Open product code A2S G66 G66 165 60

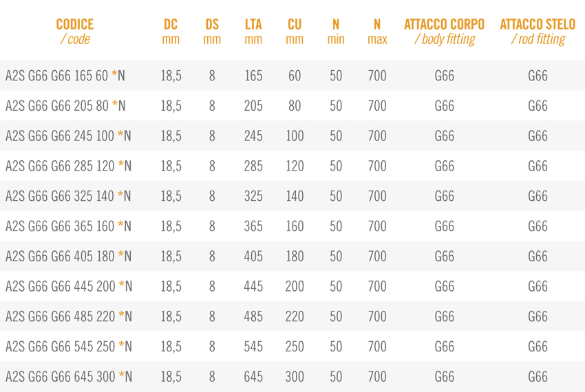[65, 76]
